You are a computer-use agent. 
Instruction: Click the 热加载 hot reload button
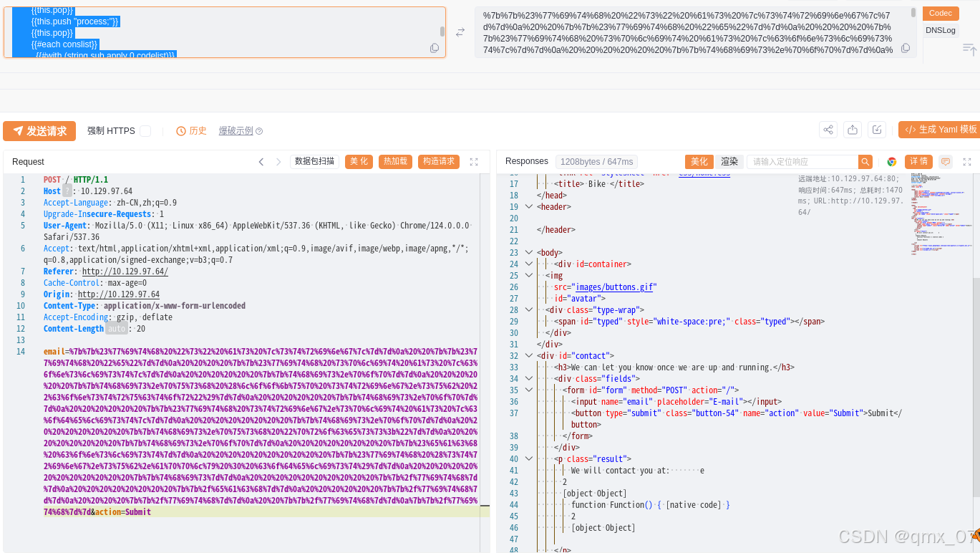tap(395, 162)
